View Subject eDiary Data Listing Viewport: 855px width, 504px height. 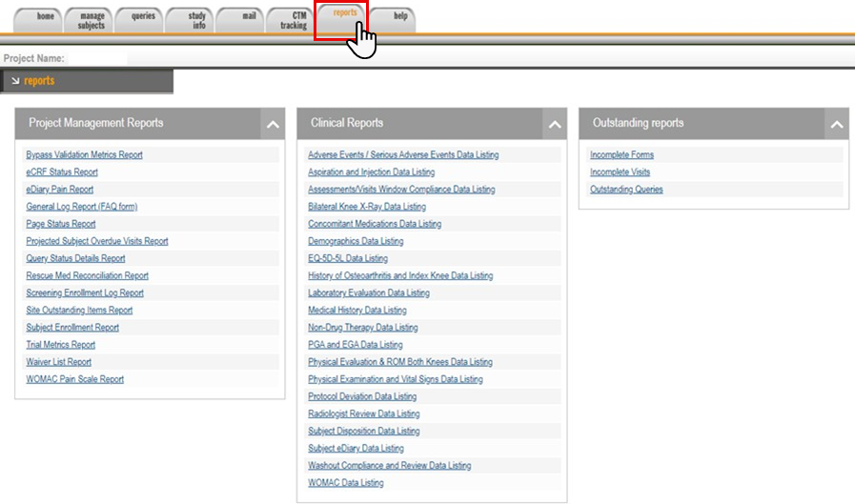[356, 449]
